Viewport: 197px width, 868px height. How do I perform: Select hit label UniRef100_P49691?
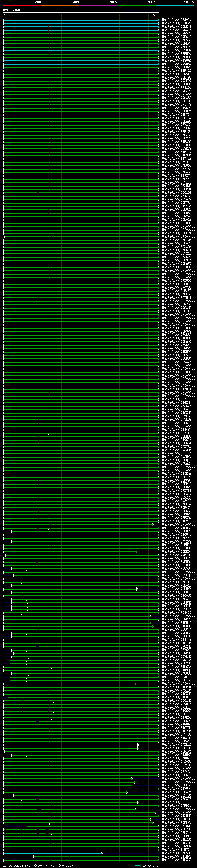[176, 108]
